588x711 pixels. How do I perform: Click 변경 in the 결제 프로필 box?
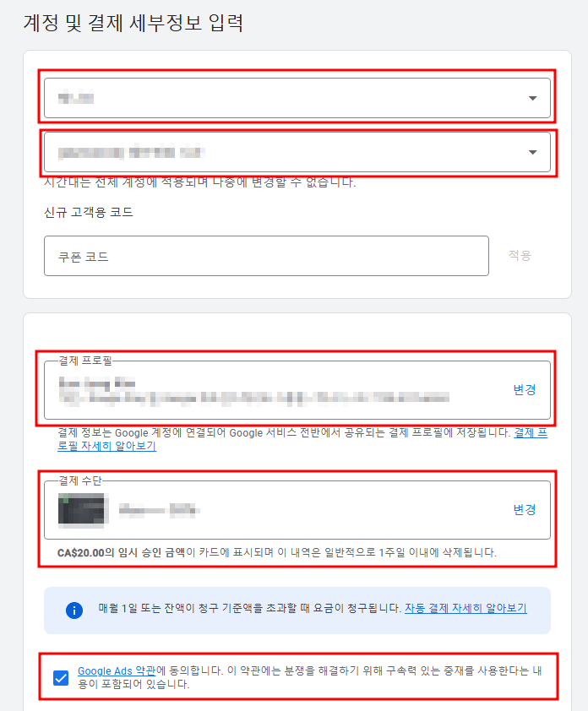pos(525,389)
